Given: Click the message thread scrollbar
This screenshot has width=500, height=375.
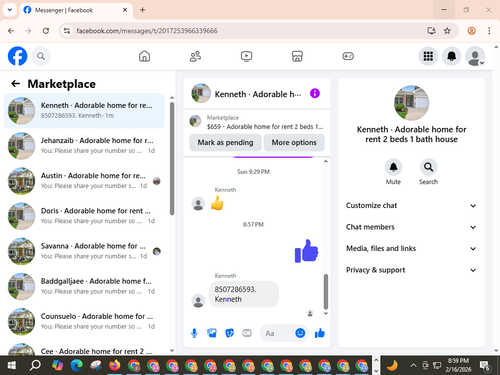Looking at the screenshot, I should [326, 292].
